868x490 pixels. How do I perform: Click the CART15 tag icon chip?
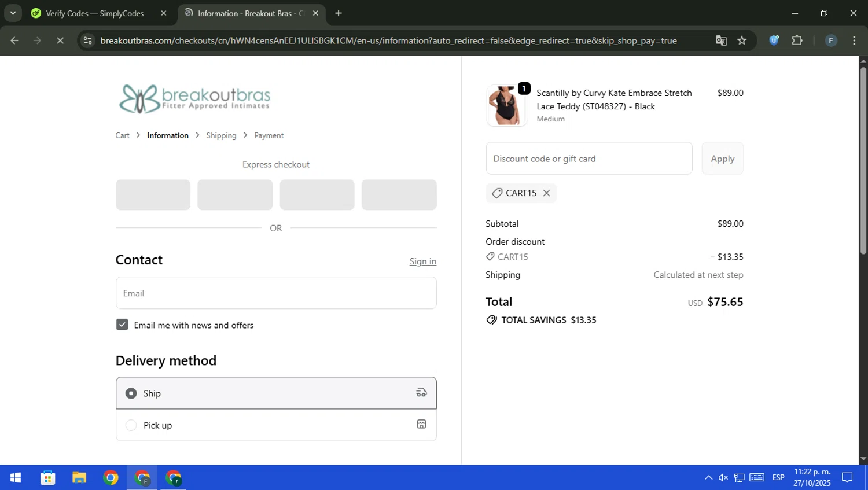click(x=497, y=193)
